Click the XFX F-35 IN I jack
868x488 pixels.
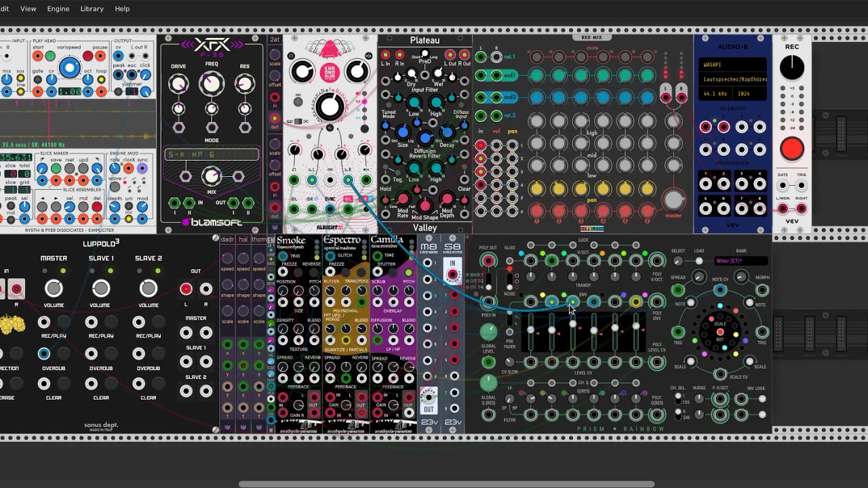(175, 203)
